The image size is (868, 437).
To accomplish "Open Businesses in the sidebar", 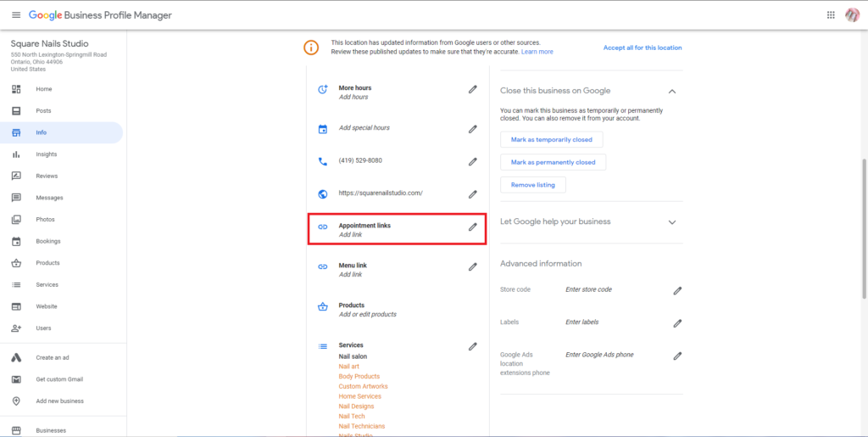I will click(x=61, y=430).
